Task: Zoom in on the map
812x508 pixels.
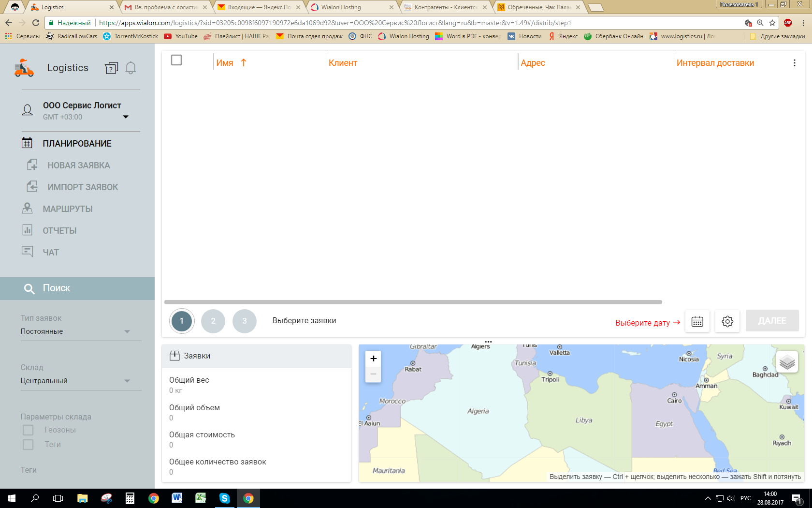Action: point(373,359)
